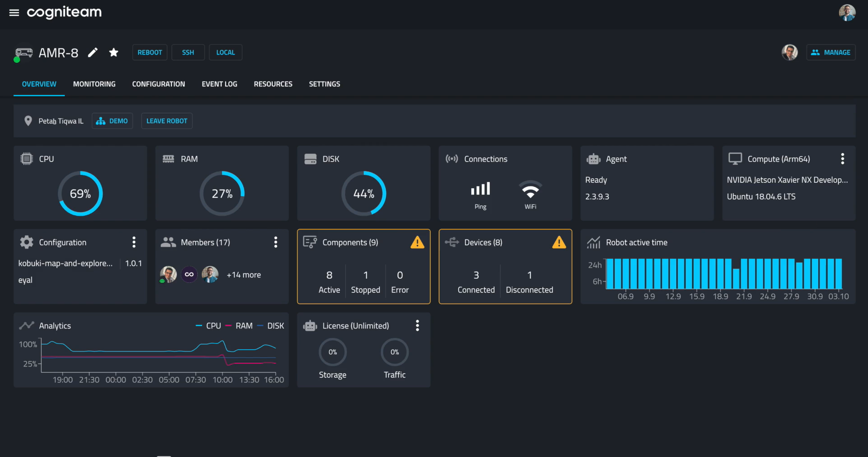The height and width of the screenshot is (457, 868).
Task: Go to the RESOURCES tab
Action: click(x=273, y=84)
